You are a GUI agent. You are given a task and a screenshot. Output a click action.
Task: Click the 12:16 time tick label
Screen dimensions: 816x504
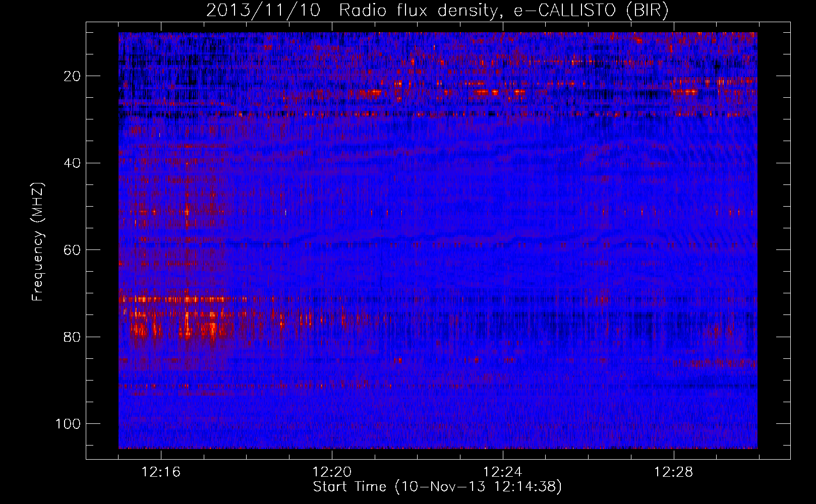coord(161,472)
